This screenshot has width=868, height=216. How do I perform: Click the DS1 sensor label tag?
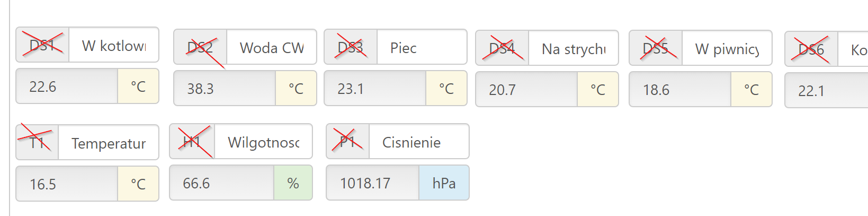[43, 45]
